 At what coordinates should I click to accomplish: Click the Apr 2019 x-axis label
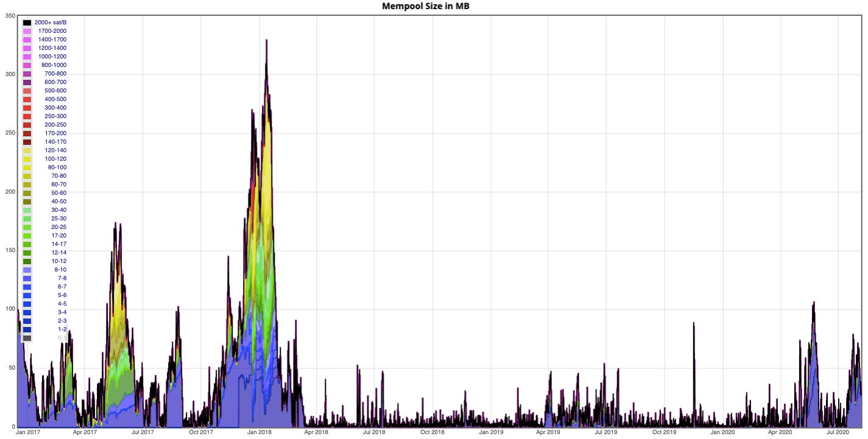(548, 432)
